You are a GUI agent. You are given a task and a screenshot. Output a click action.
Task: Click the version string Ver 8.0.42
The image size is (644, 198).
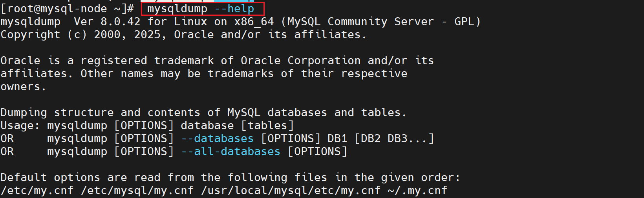pyautogui.click(x=107, y=22)
